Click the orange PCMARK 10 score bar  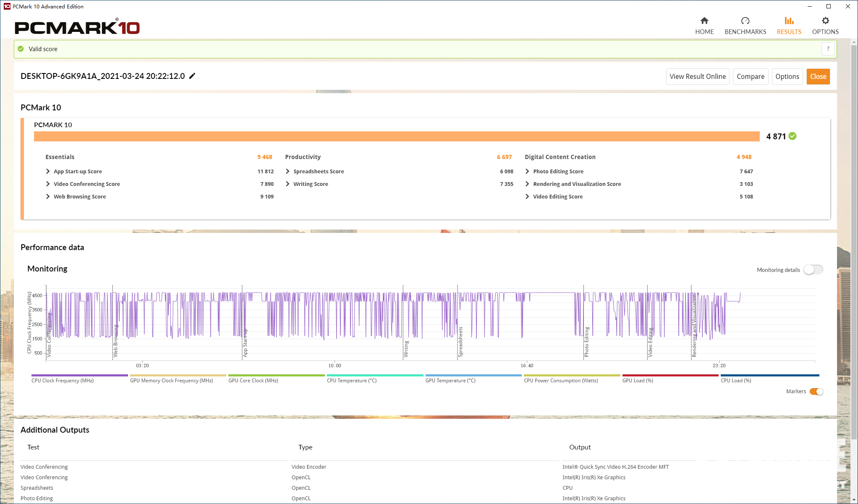[x=397, y=136]
